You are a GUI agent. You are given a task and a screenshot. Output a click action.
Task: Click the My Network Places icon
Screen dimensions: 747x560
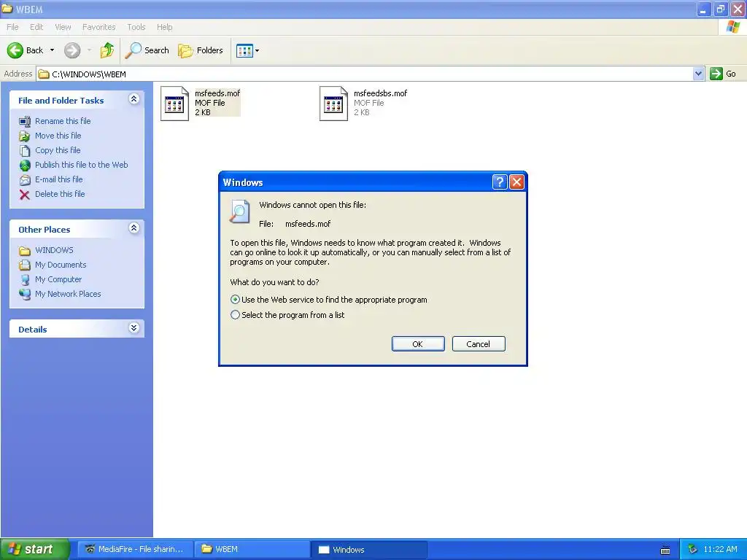click(x=25, y=295)
